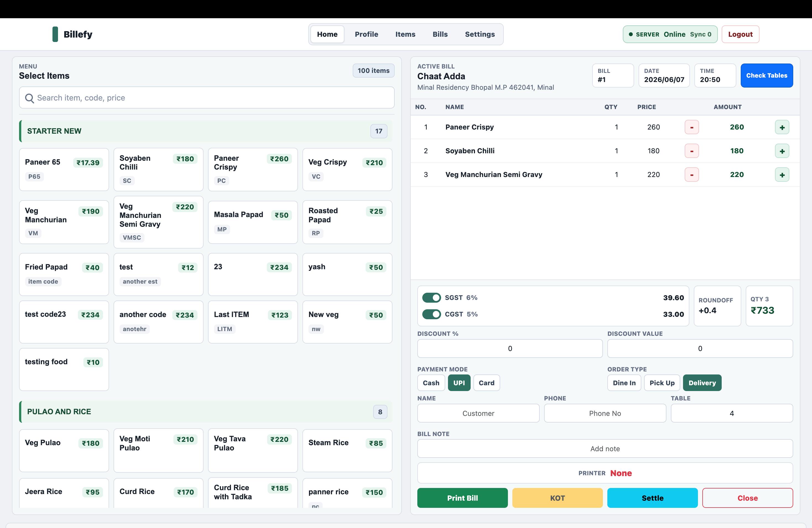Viewport: 812px width, 528px height.
Task: Add Veg Tava Pulao item card
Action: coord(253,451)
